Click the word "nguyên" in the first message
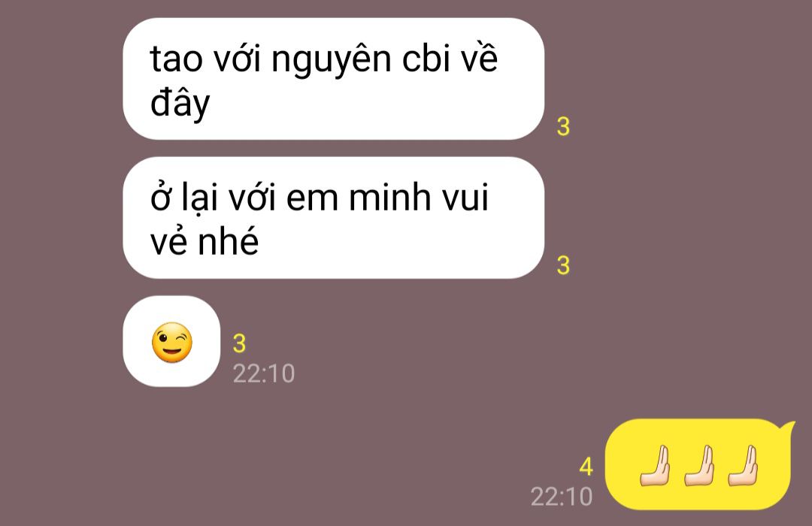This screenshot has height=526, width=812. point(331,59)
